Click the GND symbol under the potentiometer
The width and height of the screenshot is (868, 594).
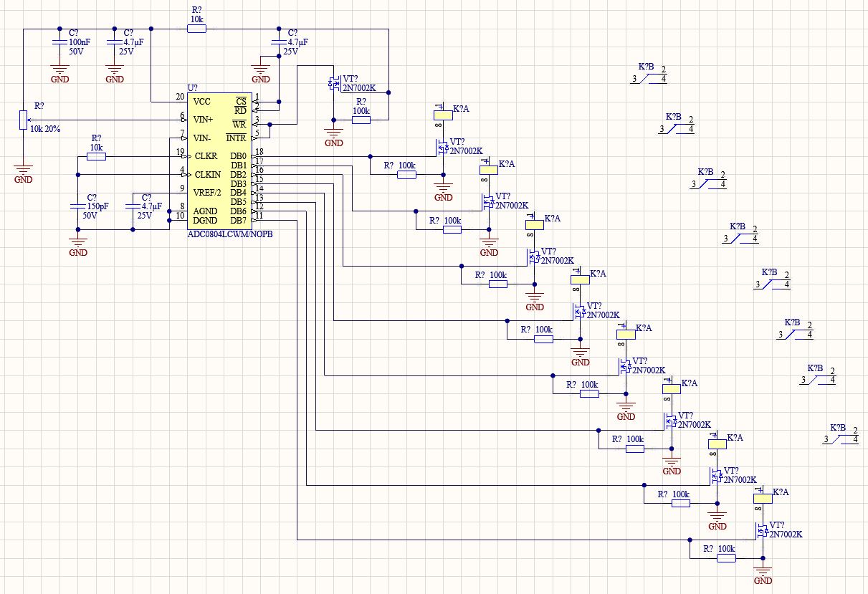pos(24,174)
